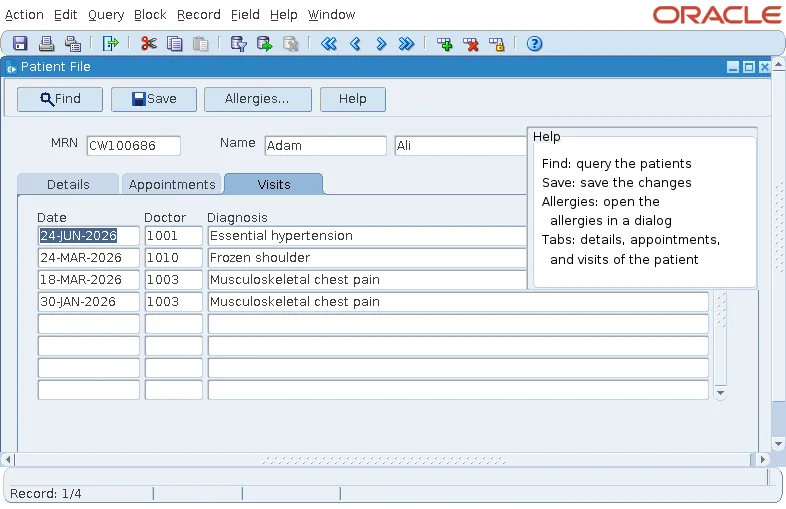
Task: Switch to the Details tab
Action: coord(68,184)
